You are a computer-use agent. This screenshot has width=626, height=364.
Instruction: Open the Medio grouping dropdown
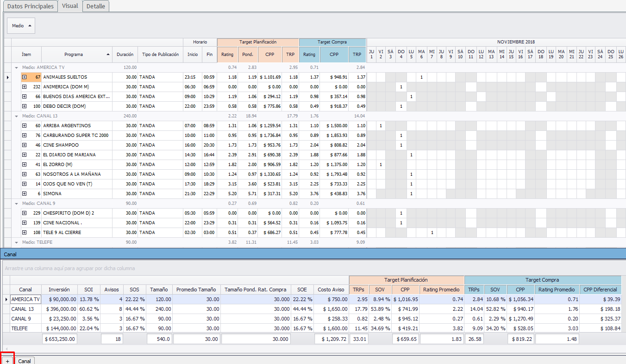(21, 26)
